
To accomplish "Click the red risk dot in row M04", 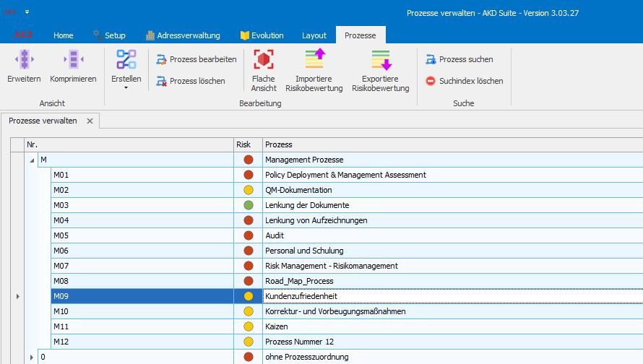I will point(249,220).
